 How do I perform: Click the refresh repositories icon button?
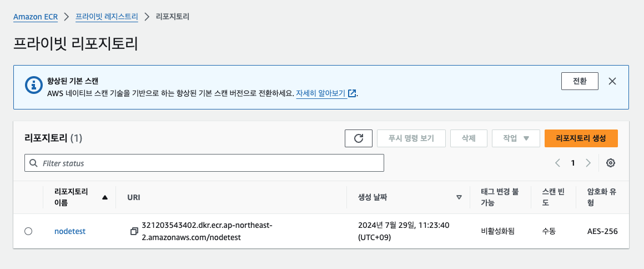pyautogui.click(x=358, y=138)
